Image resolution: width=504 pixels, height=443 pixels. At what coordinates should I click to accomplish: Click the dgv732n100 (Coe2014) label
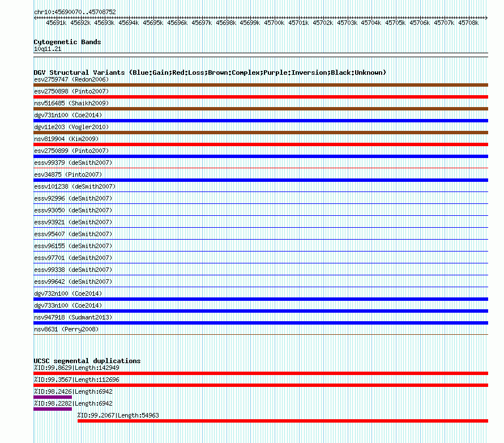click(x=68, y=293)
